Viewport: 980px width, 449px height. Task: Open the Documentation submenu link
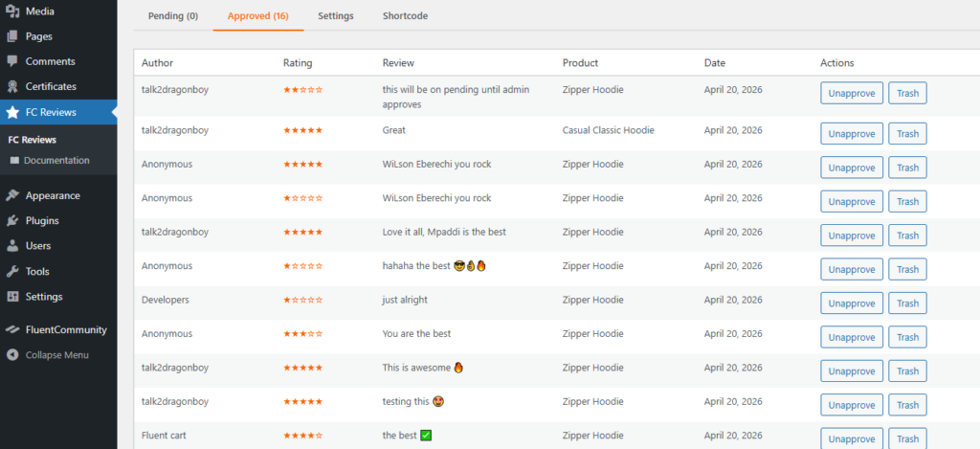(x=56, y=161)
